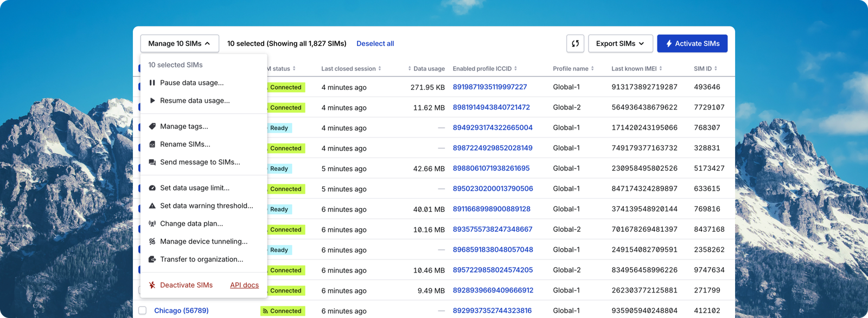Image resolution: width=868 pixels, height=318 pixels.
Task: Choose Transfer to organization menu entry
Action: [x=203, y=259]
